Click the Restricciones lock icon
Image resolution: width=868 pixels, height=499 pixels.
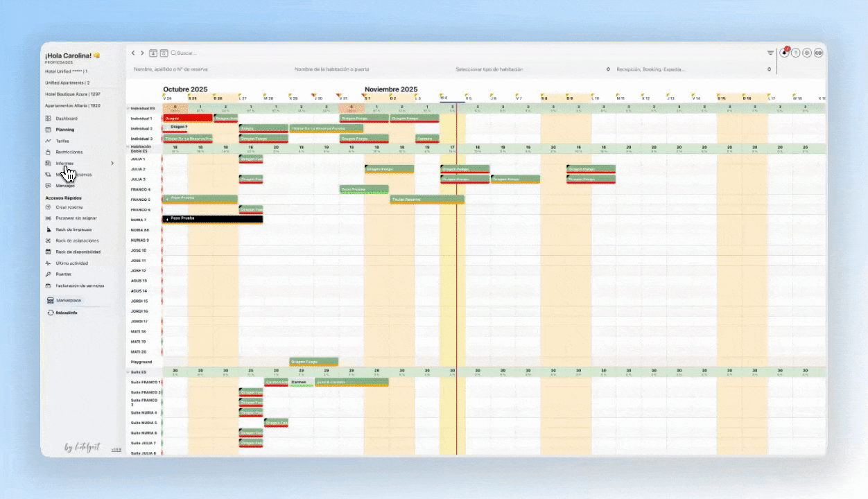(x=48, y=152)
